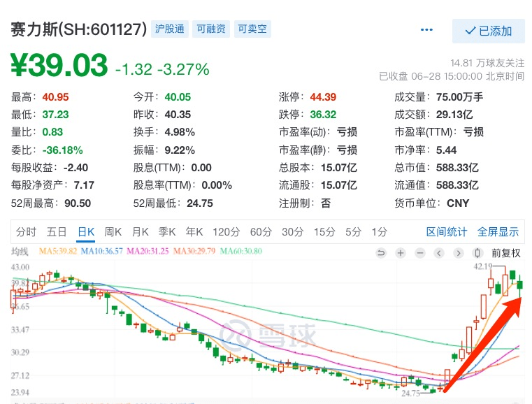Click the 成交量 value 75.00万手

pos(459,97)
